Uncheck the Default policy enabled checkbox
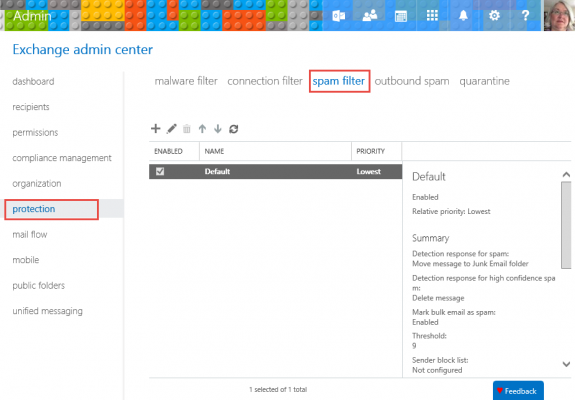This screenshot has width=575, height=400. 160,171
